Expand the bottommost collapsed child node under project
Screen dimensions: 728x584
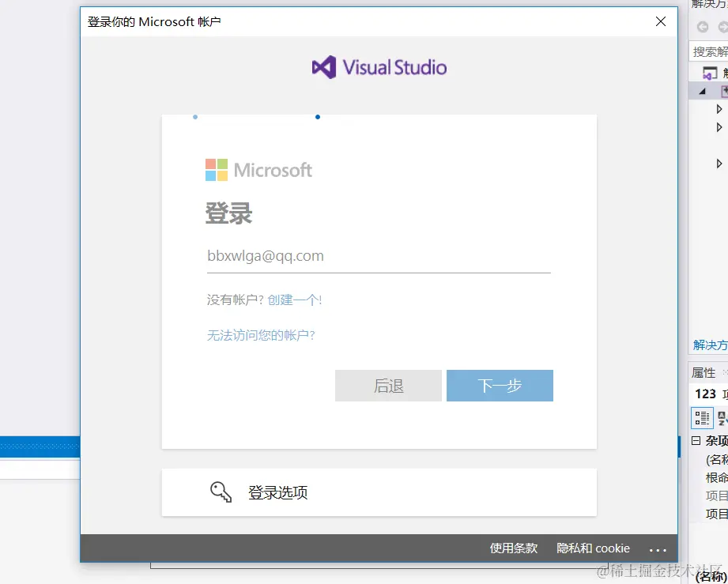tap(719, 164)
